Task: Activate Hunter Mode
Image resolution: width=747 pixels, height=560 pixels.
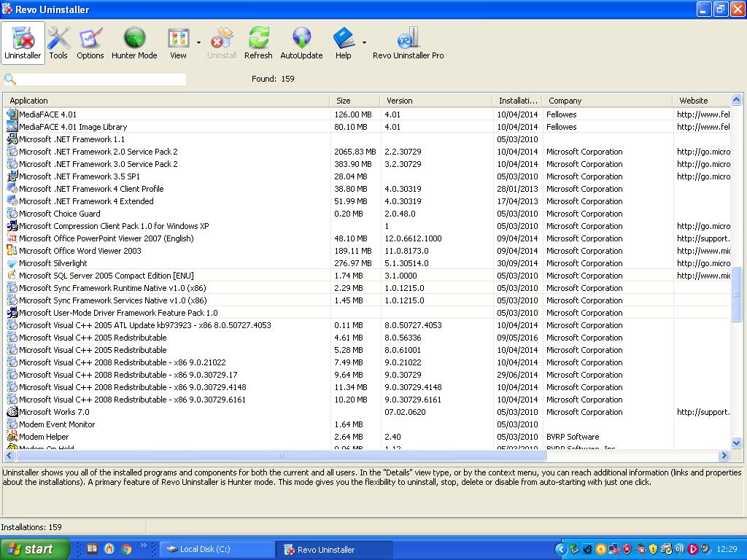Action: point(134,43)
